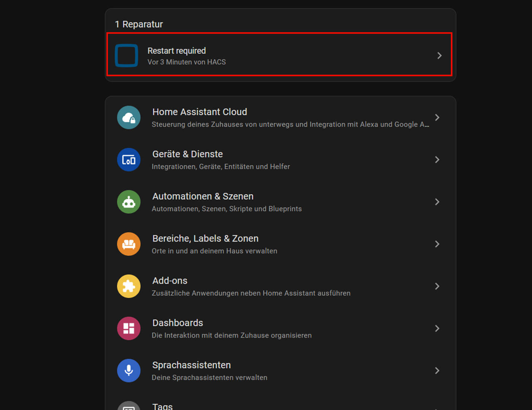Image resolution: width=532 pixels, height=410 pixels.
Task: Click the Sprachassistenten microphone icon
Action: [129, 370]
